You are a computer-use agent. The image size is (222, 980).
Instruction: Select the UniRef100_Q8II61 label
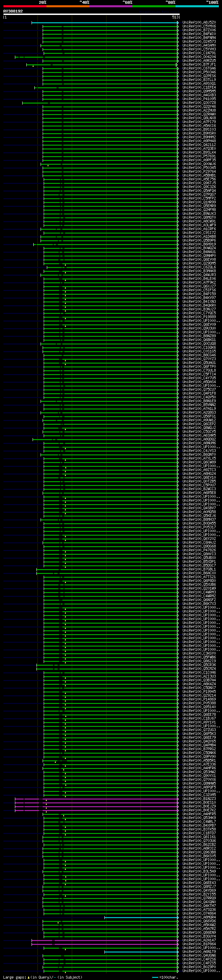click(199, 837)
